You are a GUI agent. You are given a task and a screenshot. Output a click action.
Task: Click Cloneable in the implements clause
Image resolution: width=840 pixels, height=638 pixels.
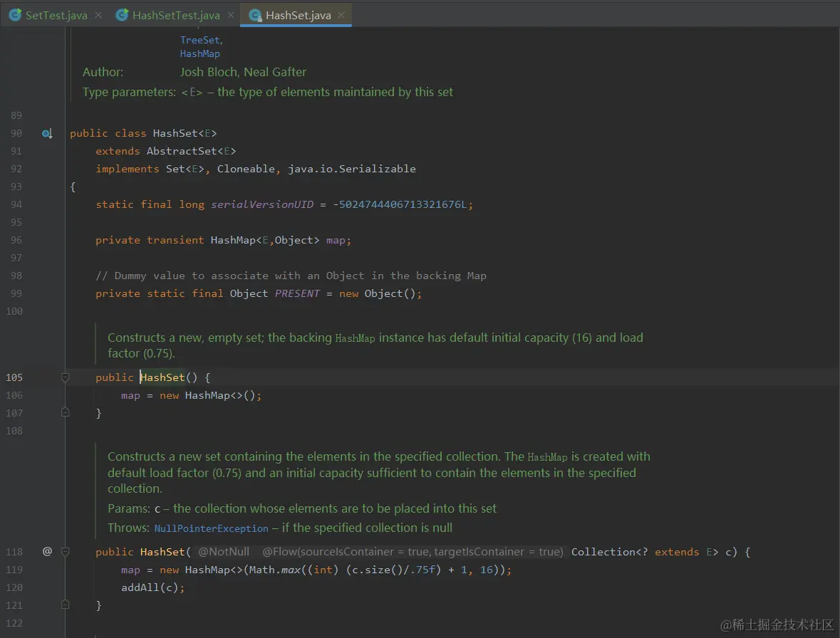click(246, 169)
